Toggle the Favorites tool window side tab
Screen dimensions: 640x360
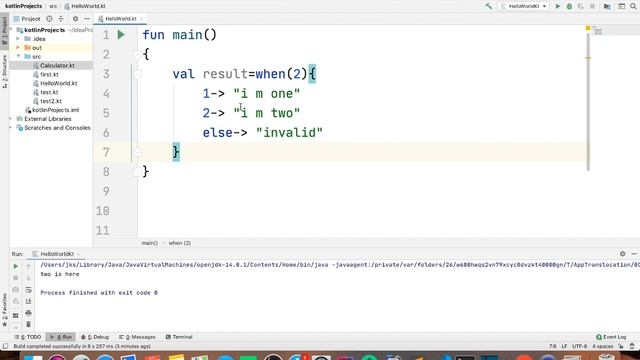(x=4, y=309)
